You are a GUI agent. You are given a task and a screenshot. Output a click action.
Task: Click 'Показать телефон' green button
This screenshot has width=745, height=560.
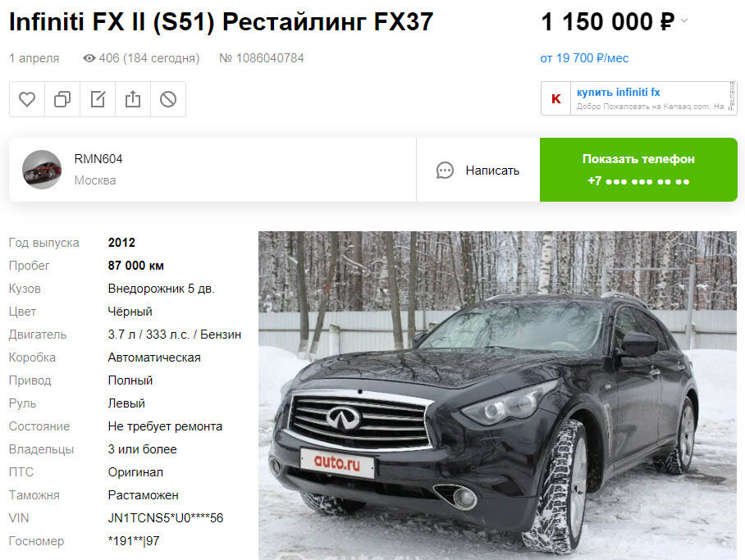[638, 170]
